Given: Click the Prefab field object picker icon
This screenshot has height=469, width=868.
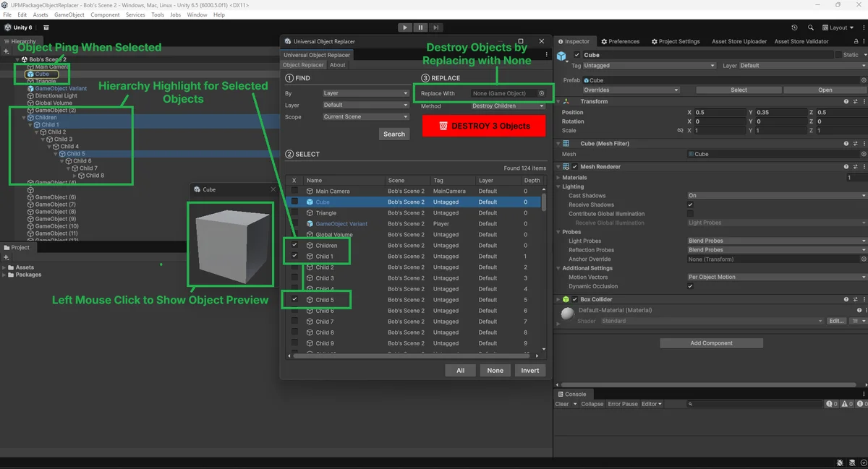Looking at the screenshot, I should [x=863, y=80].
